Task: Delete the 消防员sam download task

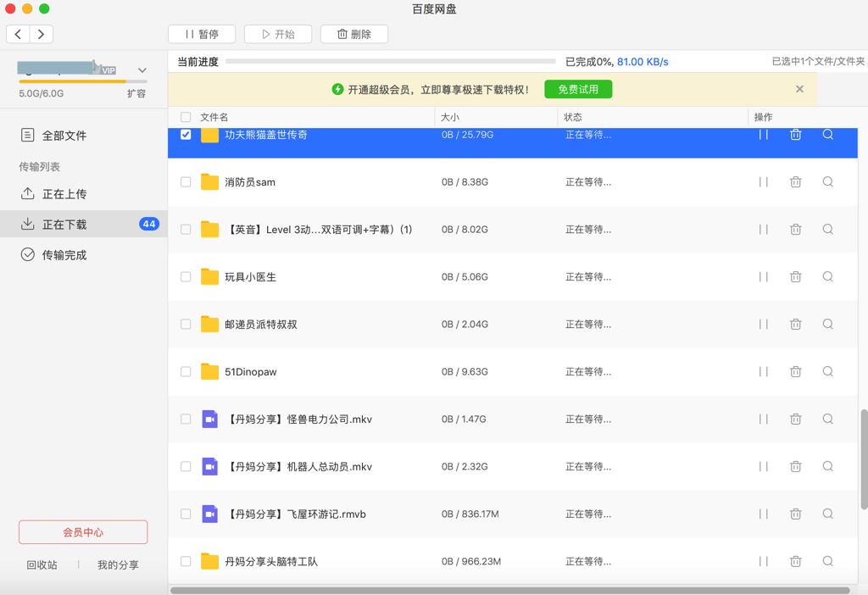Action: 795,182
